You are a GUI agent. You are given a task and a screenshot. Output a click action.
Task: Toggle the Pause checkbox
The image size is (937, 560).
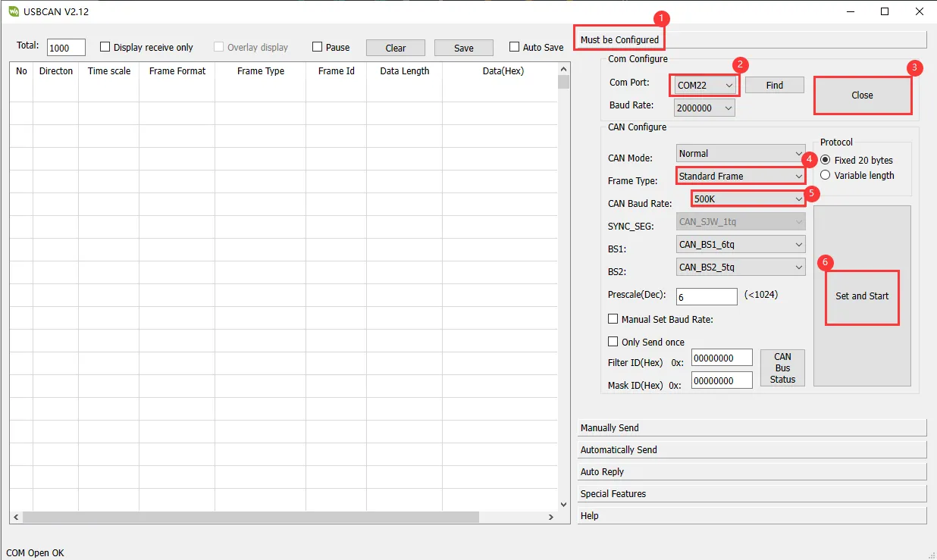(x=318, y=47)
